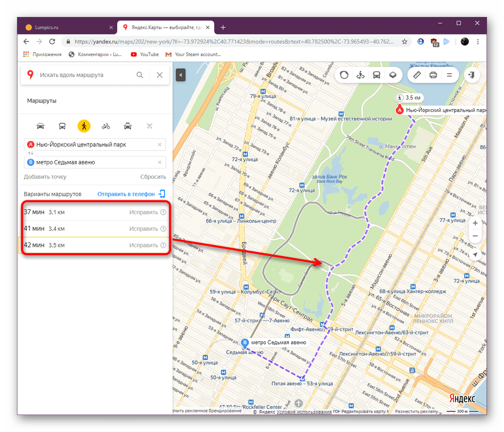Select taxi route mode
Screen dimensions: 504x432
pos(128,126)
